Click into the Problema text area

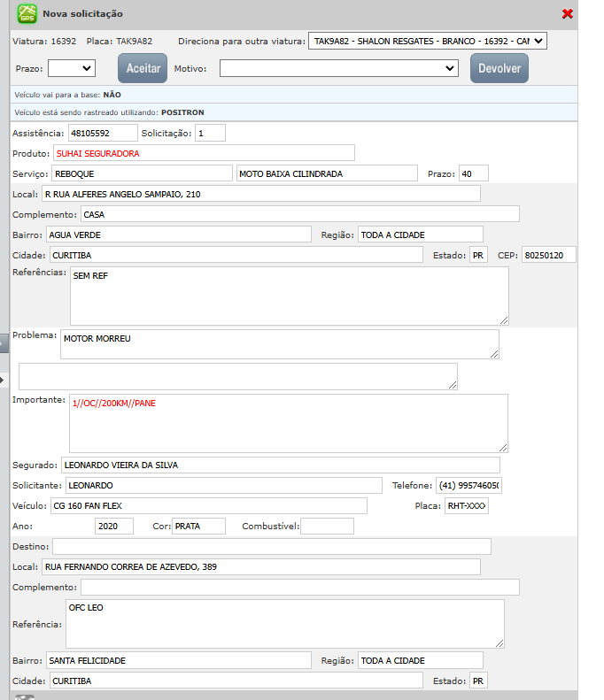point(279,344)
